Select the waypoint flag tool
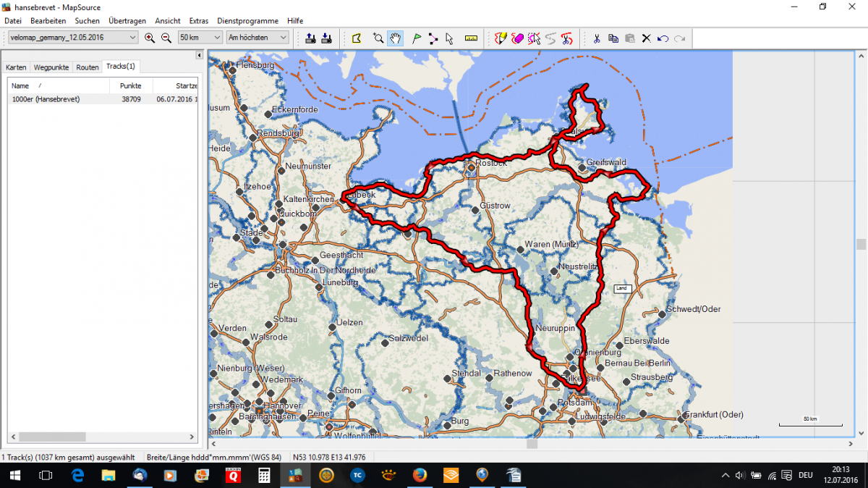 417,38
